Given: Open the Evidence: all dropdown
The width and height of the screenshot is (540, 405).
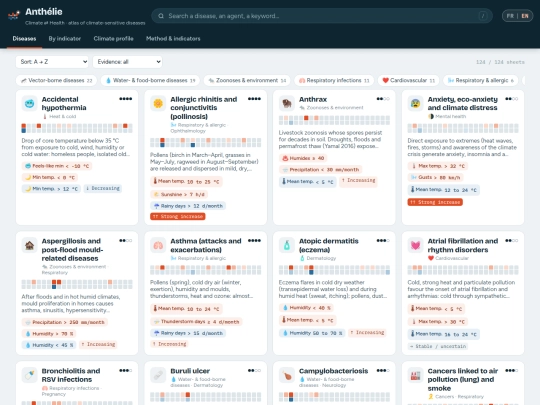Looking at the screenshot, I should click(x=127, y=62).
